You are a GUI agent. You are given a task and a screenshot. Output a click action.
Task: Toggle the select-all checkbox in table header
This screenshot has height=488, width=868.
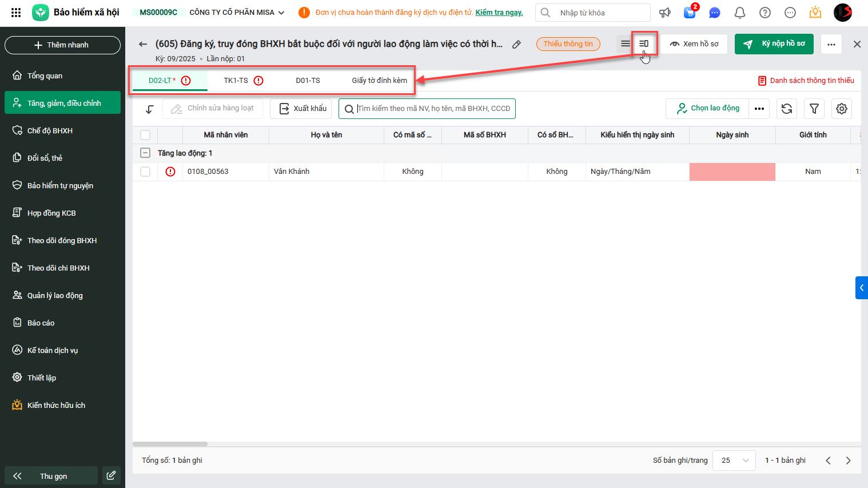[145, 135]
